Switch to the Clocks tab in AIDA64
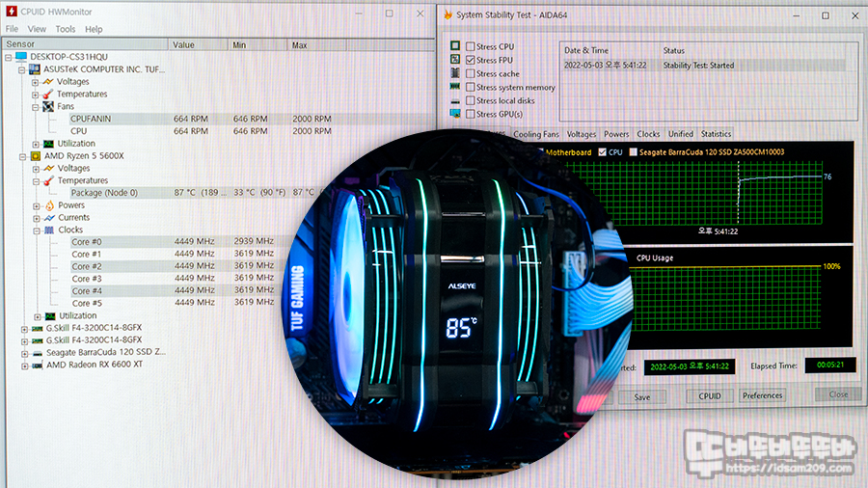This screenshot has height=488, width=868. (x=648, y=134)
